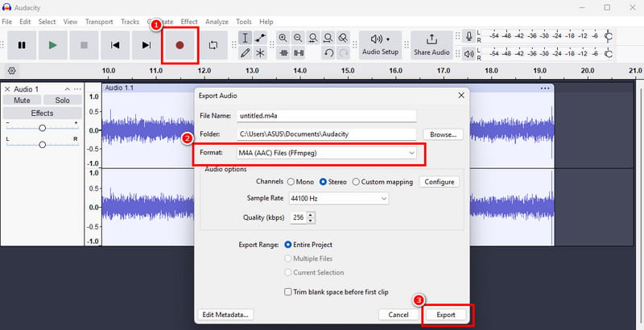Click the Redo arrow icon
Image resolution: width=644 pixels, height=330 pixels.
click(344, 53)
